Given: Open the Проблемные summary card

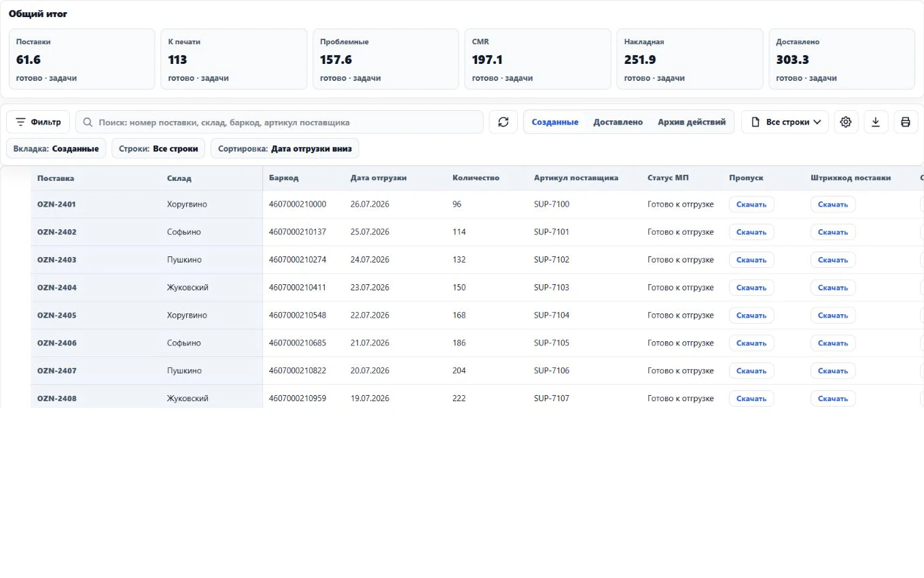Looking at the screenshot, I should [386, 59].
